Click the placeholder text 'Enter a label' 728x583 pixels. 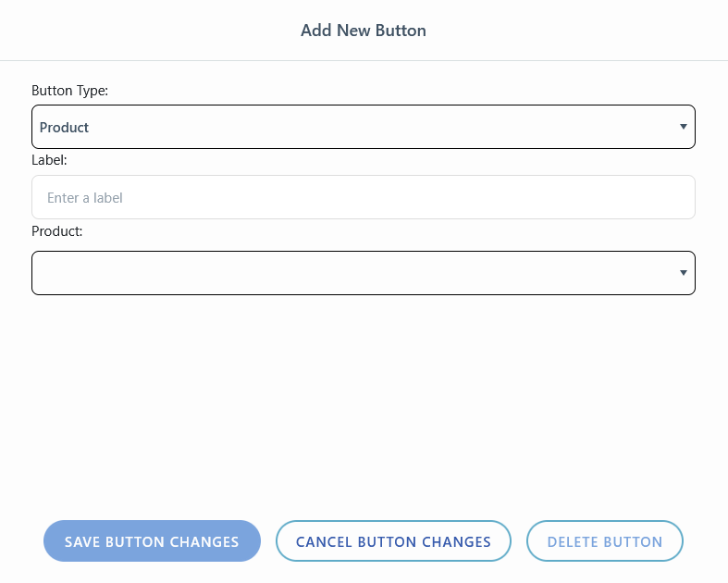[85, 198]
